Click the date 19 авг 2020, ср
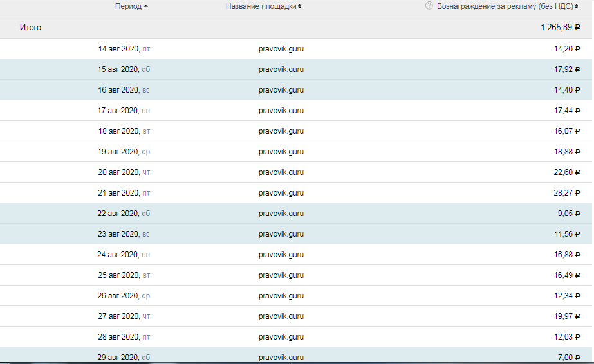Viewport: 594px width, 364px height. [x=124, y=152]
